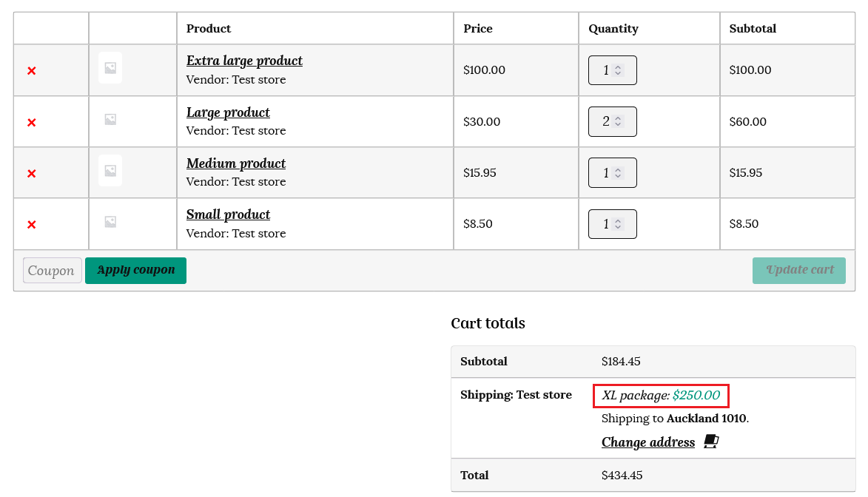
Task: Click the truck icon beside Change address
Action: click(x=711, y=442)
